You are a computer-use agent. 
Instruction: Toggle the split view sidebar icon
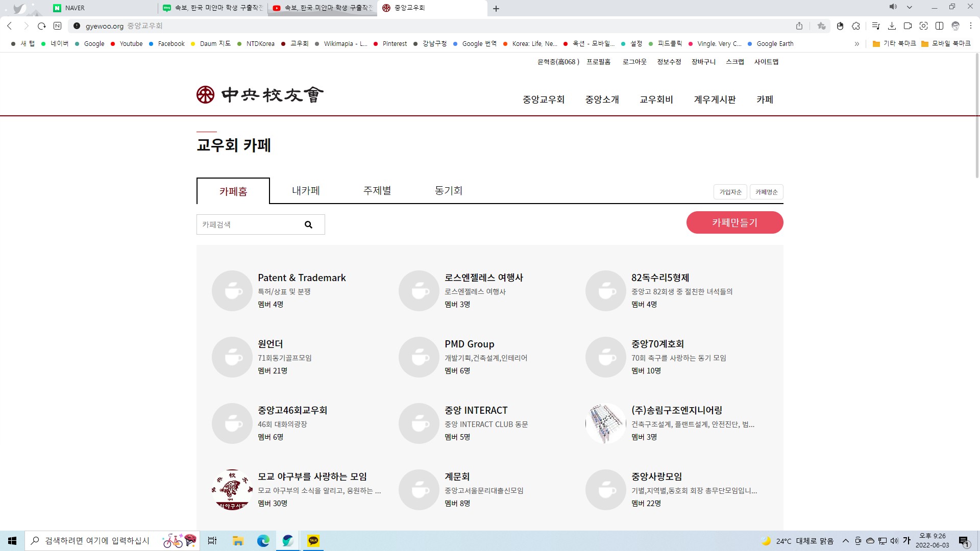939,26
